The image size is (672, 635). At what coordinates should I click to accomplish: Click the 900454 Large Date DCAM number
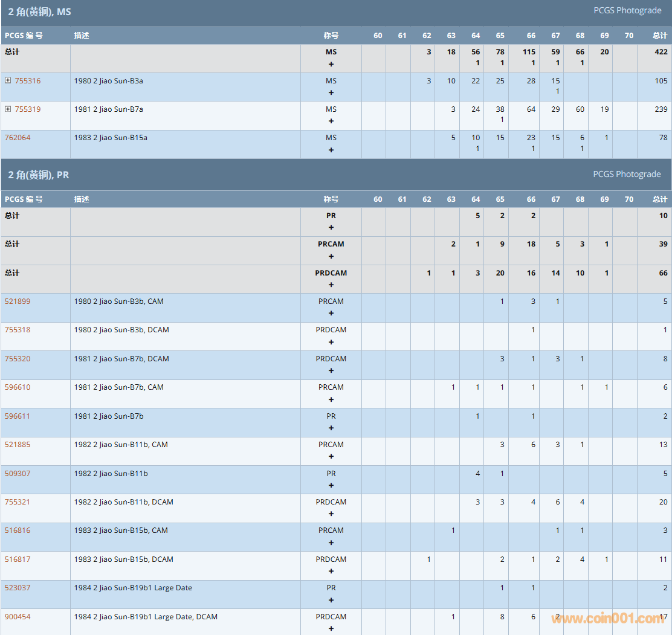[18, 616]
